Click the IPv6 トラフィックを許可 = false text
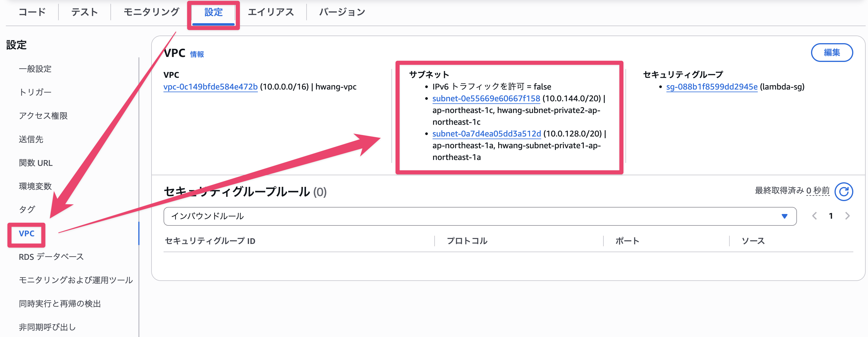The height and width of the screenshot is (337, 868). pos(492,87)
